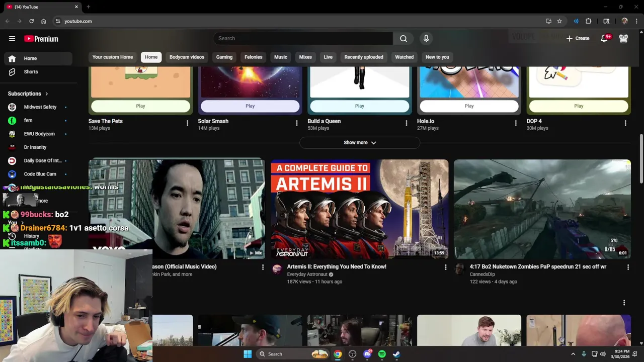Select the Felonies filter chip
This screenshot has width=644, height=362.
[254, 57]
